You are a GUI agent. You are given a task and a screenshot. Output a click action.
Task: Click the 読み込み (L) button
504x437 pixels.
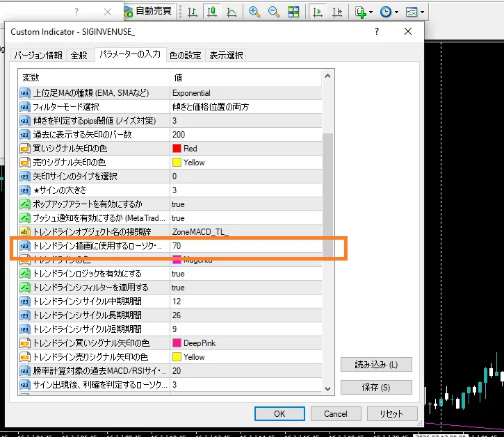(376, 364)
